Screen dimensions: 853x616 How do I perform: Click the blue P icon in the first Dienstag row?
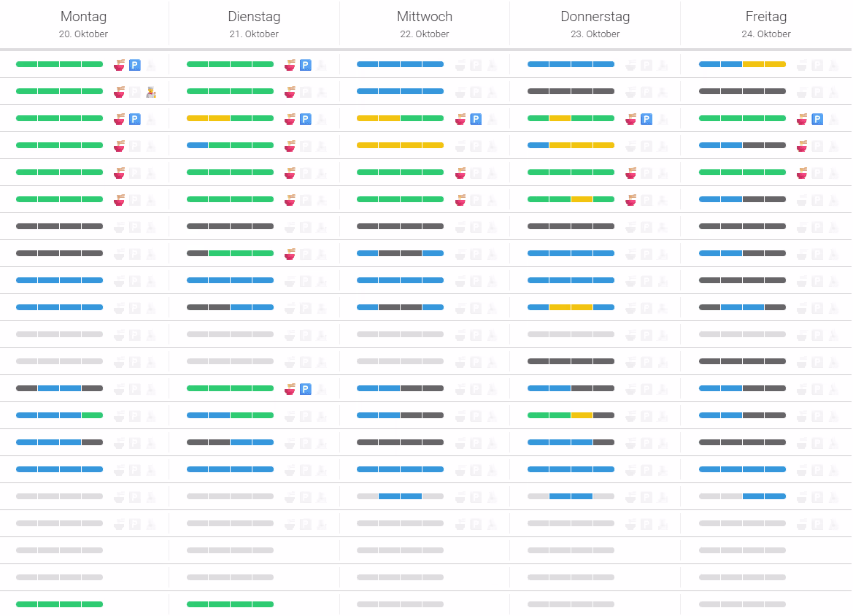(x=305, y=64)
